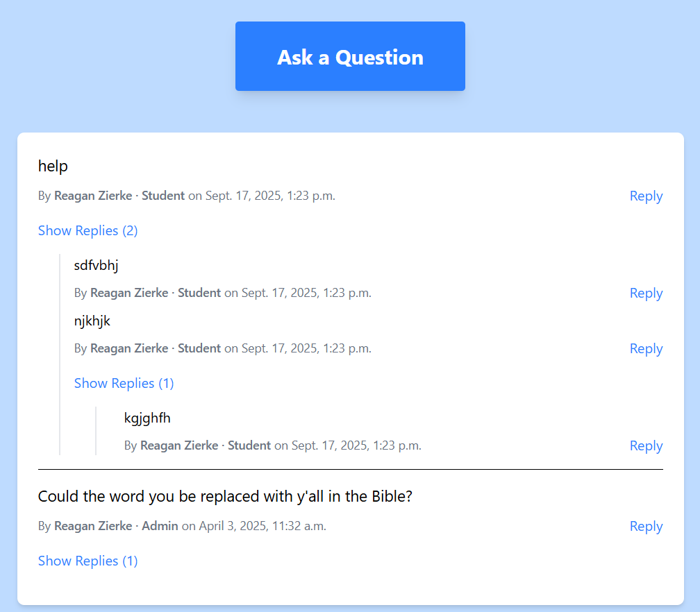Open the help question thread
700x612 pixels.
53,166
